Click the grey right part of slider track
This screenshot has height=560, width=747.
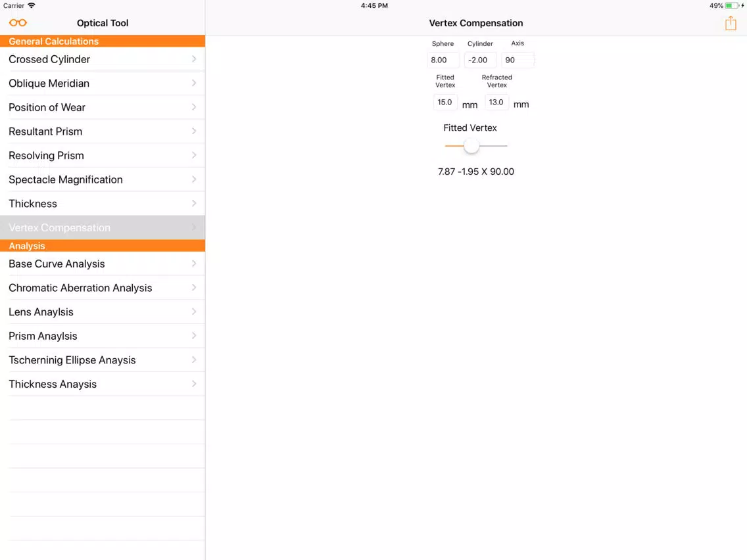[493, 146]
